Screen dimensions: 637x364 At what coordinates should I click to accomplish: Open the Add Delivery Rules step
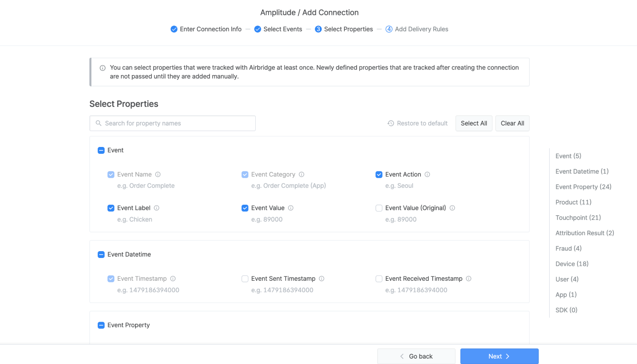pos(417,29)
